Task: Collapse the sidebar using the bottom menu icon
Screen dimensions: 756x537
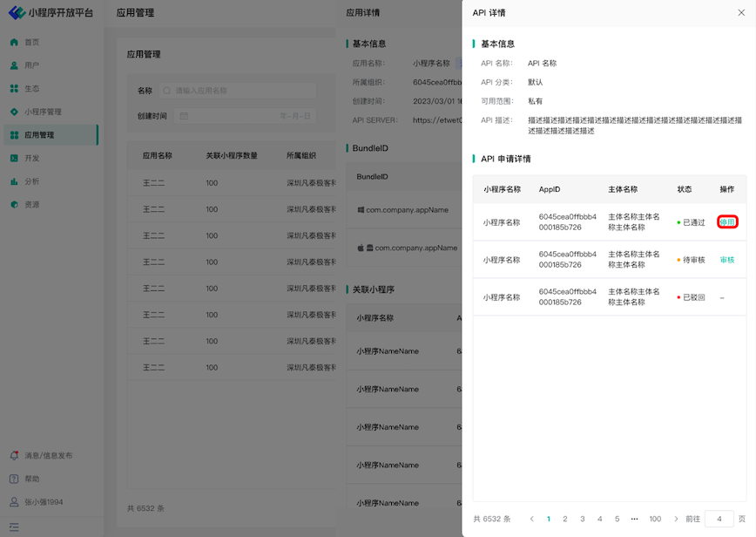Action: pyautogui.click(x=14, y=527)
